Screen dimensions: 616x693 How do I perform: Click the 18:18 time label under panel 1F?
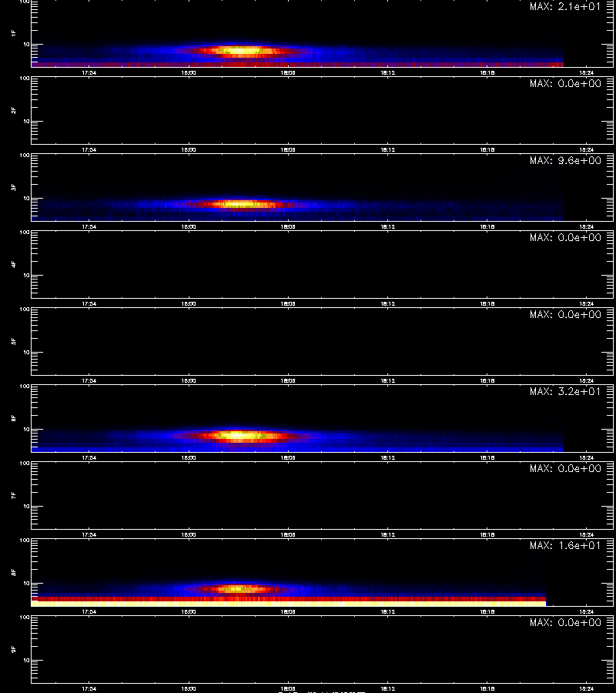[x=487, y=73]
